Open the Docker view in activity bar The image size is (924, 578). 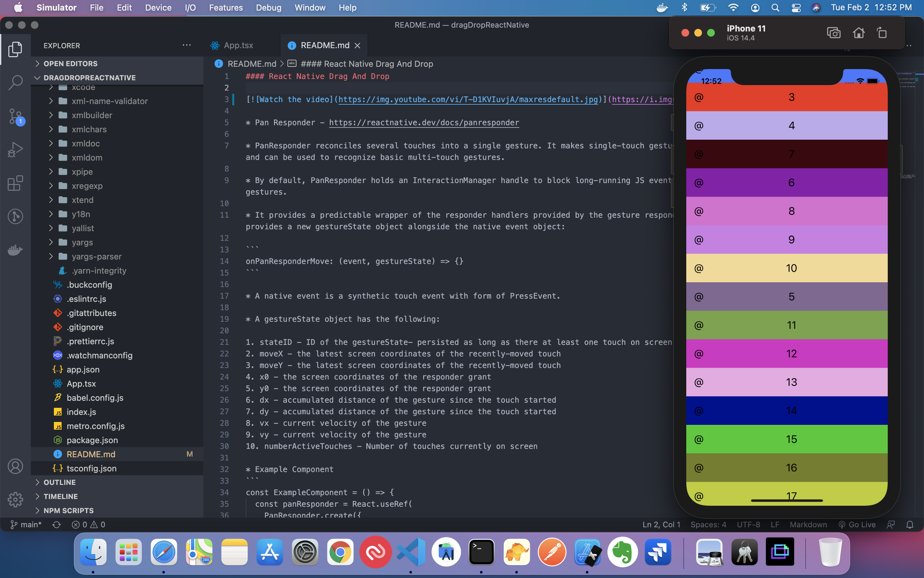click(x=15, y=250)
